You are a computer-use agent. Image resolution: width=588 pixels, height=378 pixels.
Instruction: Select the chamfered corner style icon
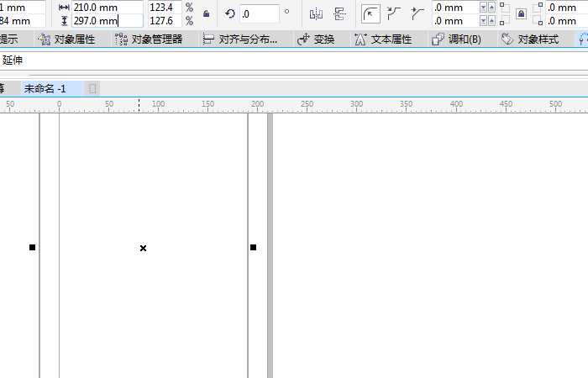pyautogui.click(x=417, y=13)
